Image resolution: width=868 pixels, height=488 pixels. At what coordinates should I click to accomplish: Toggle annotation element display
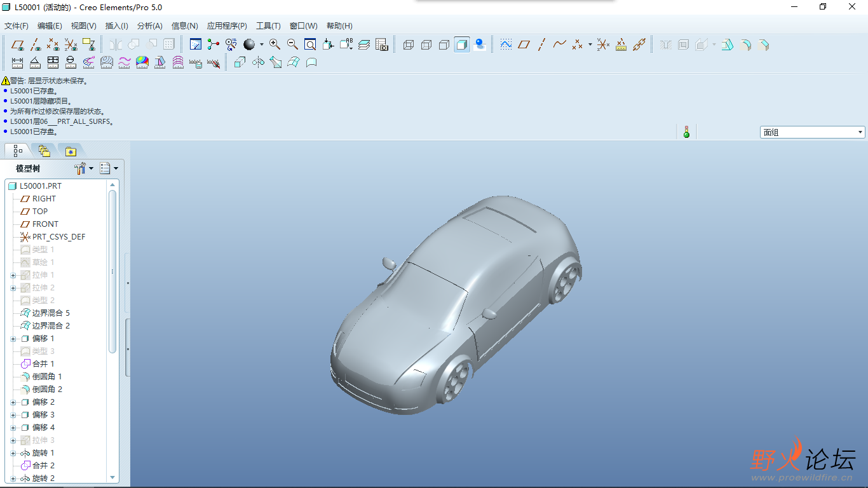pyautogui.click(x=89, y=44)
